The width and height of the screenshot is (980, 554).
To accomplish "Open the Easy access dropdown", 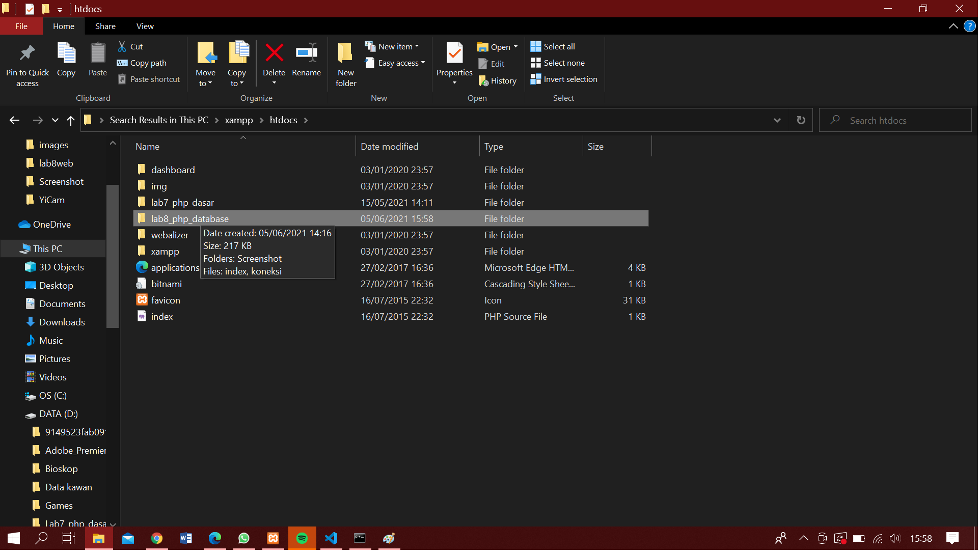I will [395, 63].
